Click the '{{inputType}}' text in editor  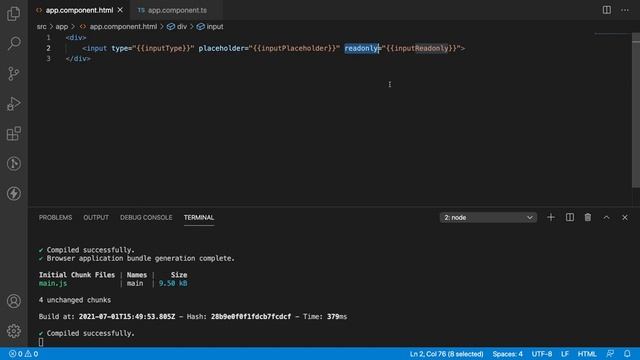(163, 48)
